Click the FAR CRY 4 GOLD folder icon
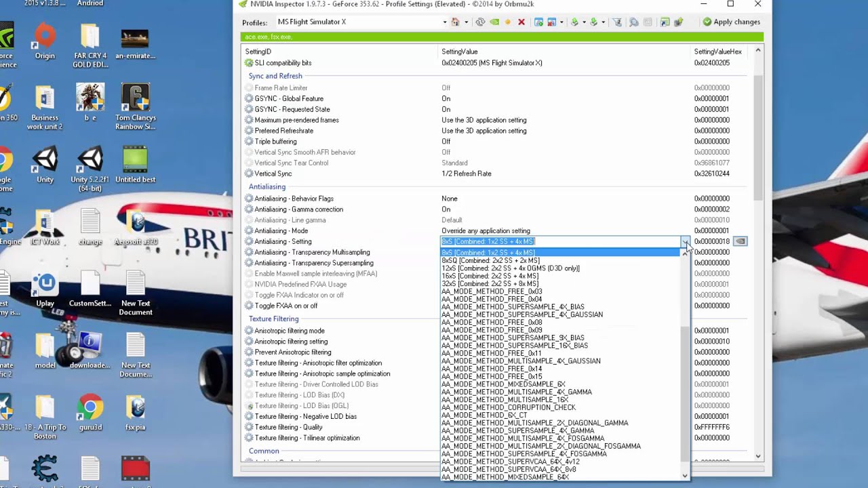The height and width of the screenshot is (488, 868). coord(90,46)
